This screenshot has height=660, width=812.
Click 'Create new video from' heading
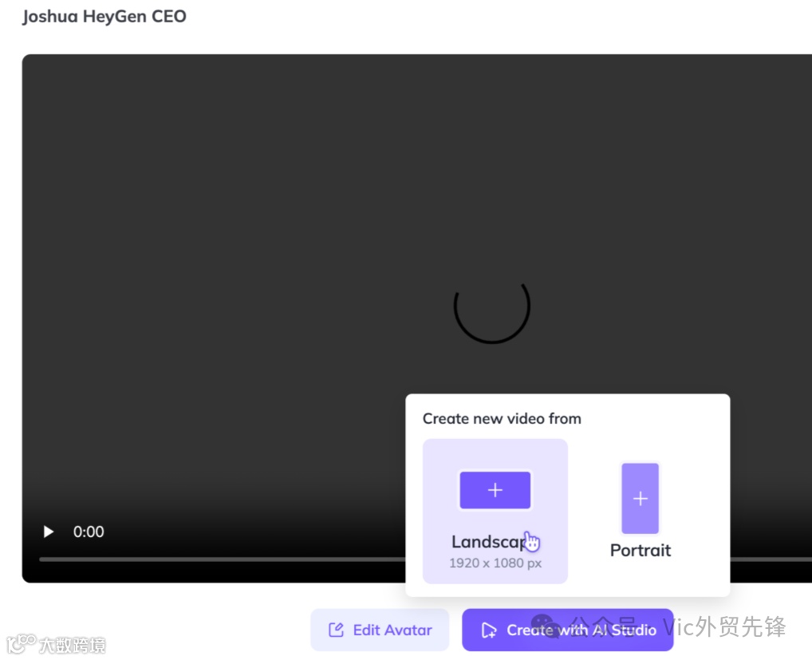[x=502, y=419]
